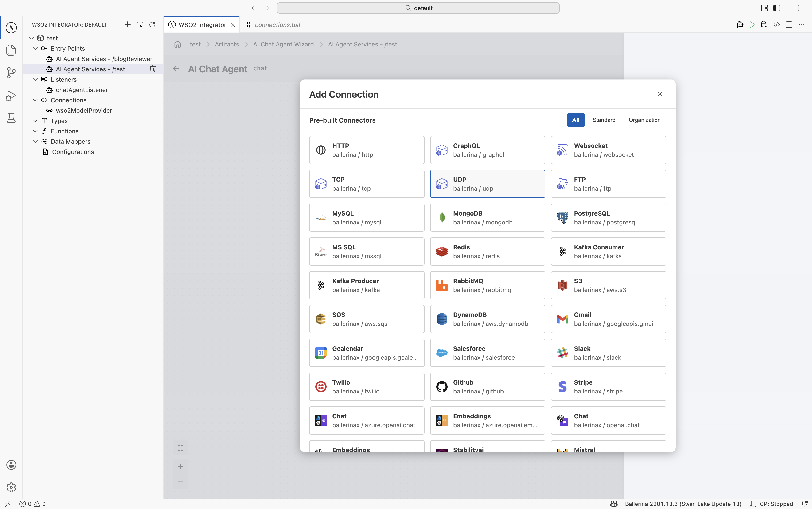Collapse the Entry Points section
The image size is (812, 509).
click(35, 48)
